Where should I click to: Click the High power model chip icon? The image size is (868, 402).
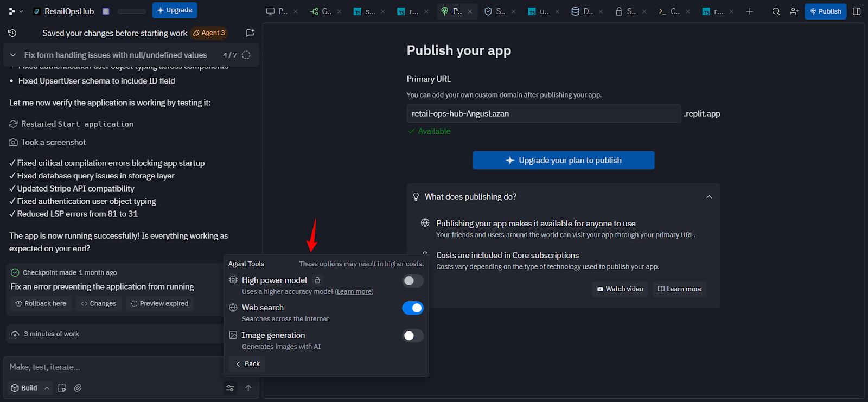coord(233,280)
